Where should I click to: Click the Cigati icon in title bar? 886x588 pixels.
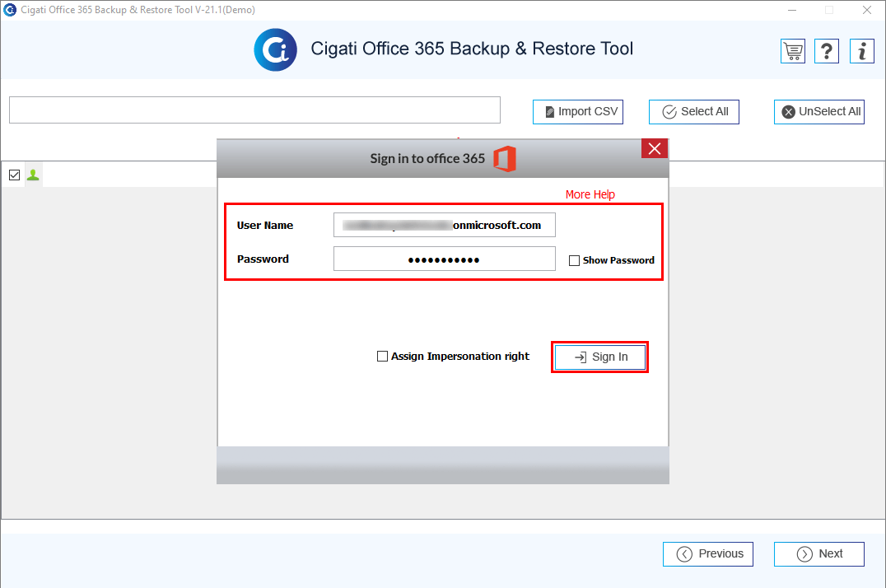coord(10,10)
